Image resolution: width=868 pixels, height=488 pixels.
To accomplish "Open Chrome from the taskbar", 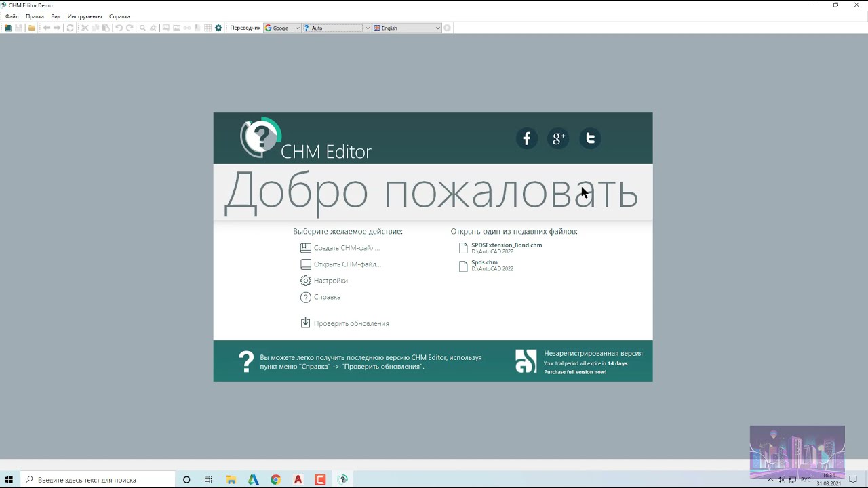I will click(275, 479).
